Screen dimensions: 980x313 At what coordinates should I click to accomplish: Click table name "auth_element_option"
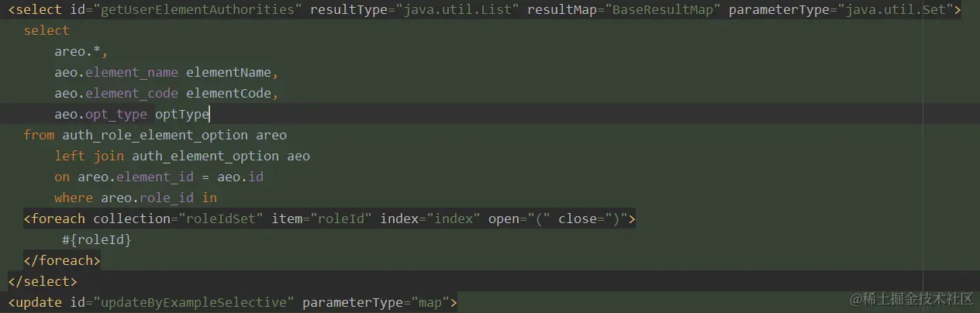[x=205, y=156]
